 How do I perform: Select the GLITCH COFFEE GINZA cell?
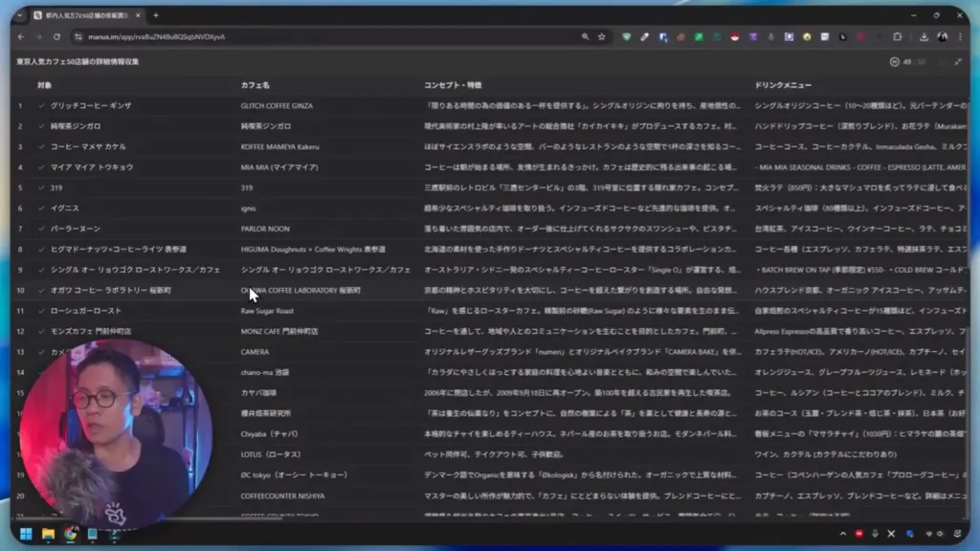coord(277,105)
